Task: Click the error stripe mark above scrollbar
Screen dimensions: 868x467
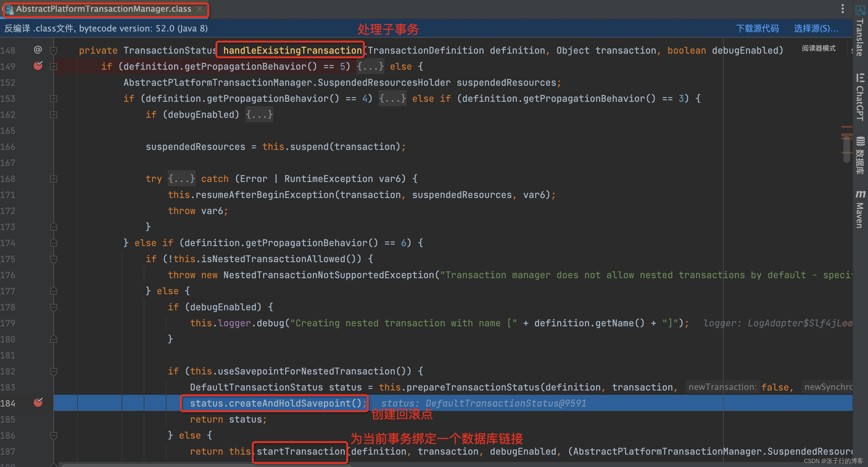Action: (x=846, y=127)
